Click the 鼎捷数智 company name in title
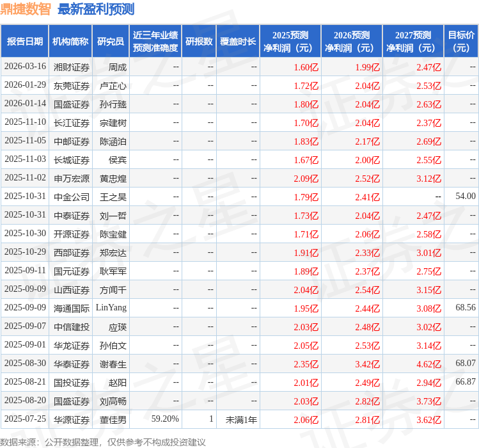Image resolution: width=479 pixels, height=448 pixels. point(26,10)
